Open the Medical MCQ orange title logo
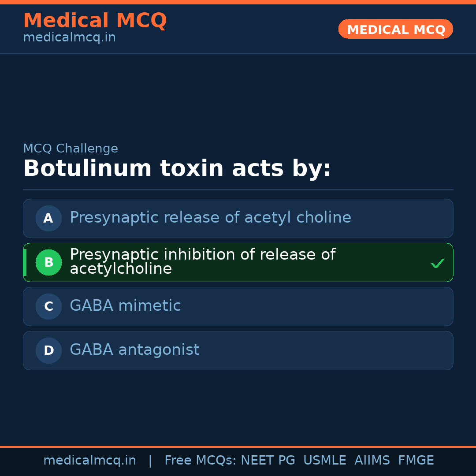Viewport: 476px width, 476px height. [95, 21]
